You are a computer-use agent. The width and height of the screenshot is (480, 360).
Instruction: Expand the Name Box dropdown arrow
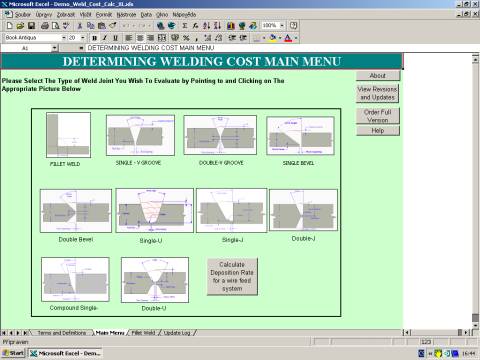(54, 48)
